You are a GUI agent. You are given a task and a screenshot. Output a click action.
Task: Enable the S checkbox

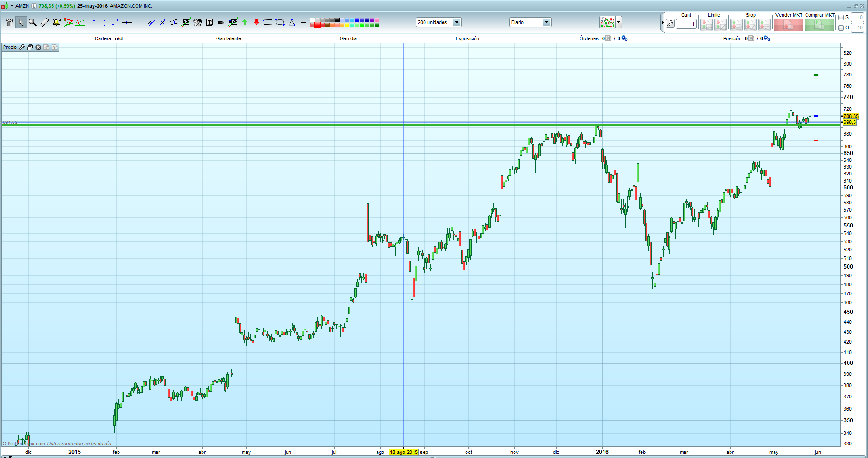click(x=841, y=18)
